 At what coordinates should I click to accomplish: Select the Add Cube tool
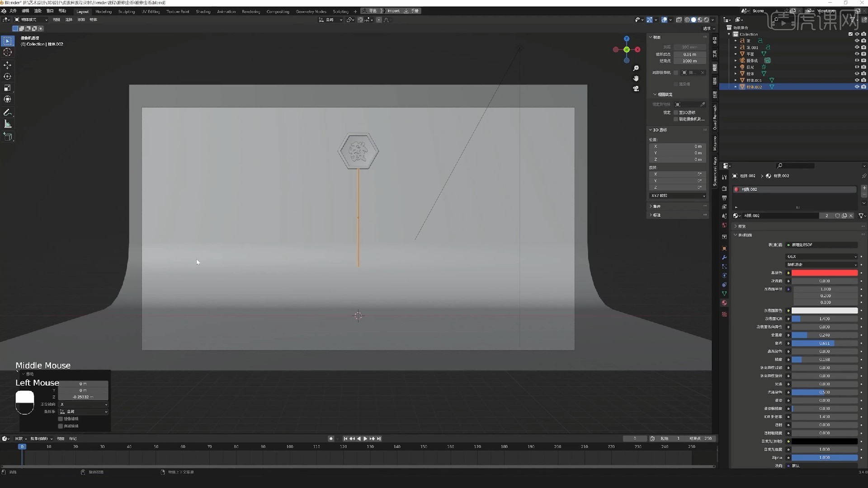pos(8,136)
